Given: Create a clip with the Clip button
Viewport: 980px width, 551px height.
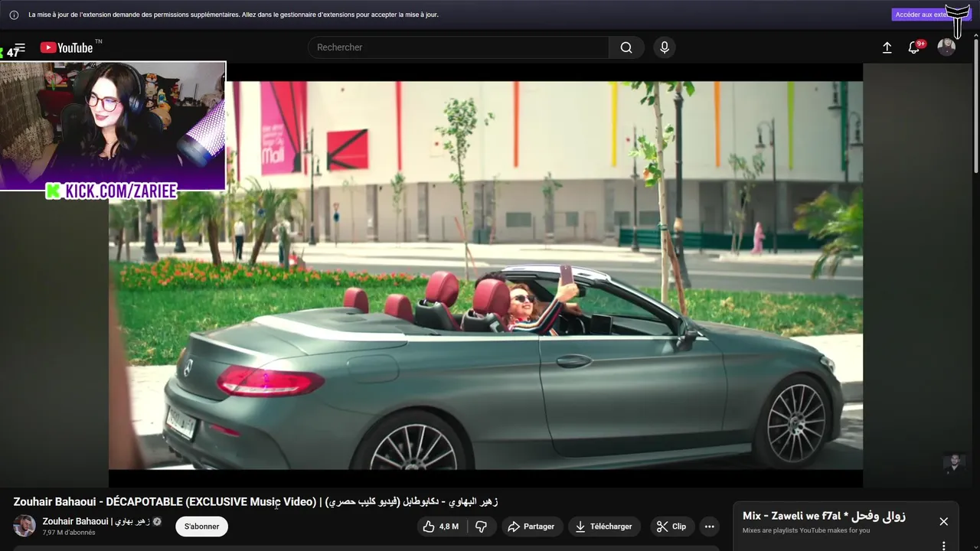Looking at the screenshot, I should [x=672, y=527].
